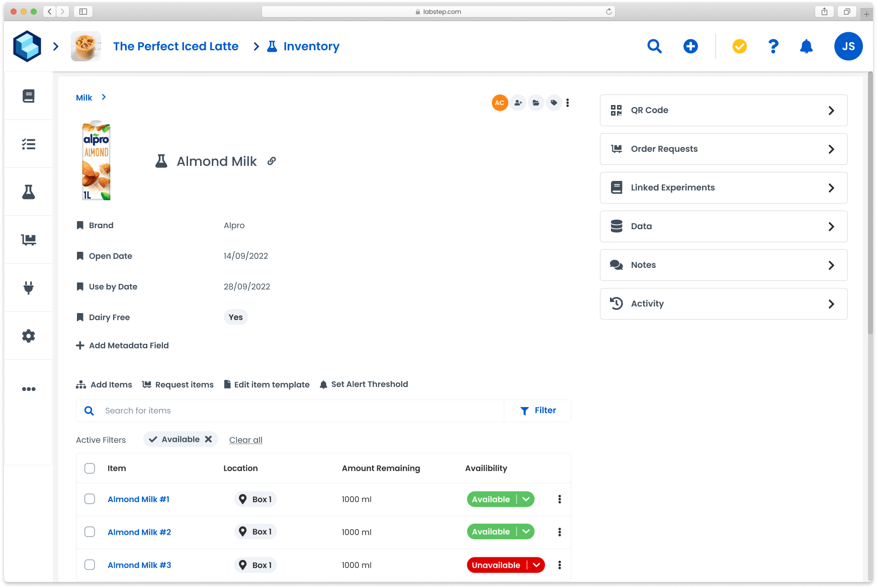The height and width of the screenshot is (588, 877).
Task: Open the three-dot menu for Almond Milk #1
Action: pyautogui.click(x=559, y=499)
